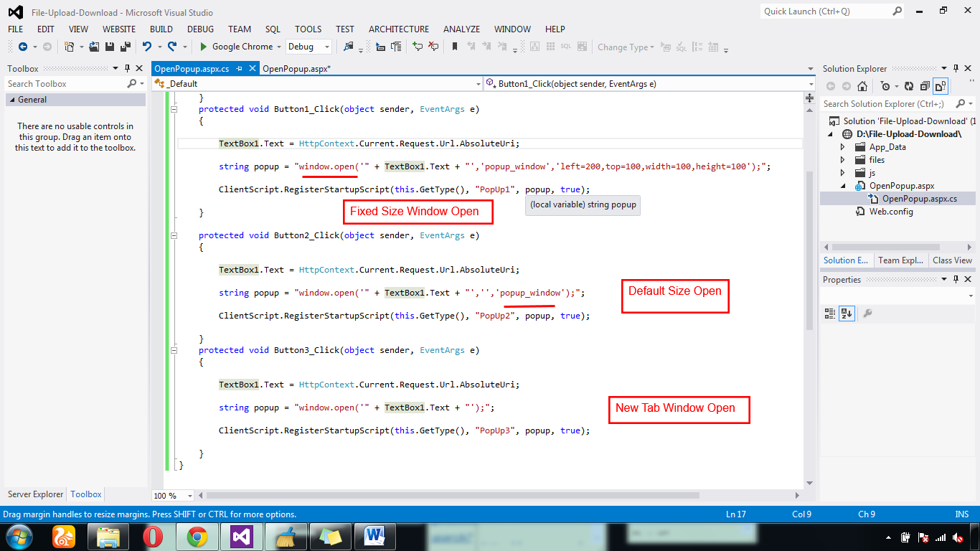Open Microsoft Word from the taskbar
This screenshot has height=551, width=980.
coord(375,536)
